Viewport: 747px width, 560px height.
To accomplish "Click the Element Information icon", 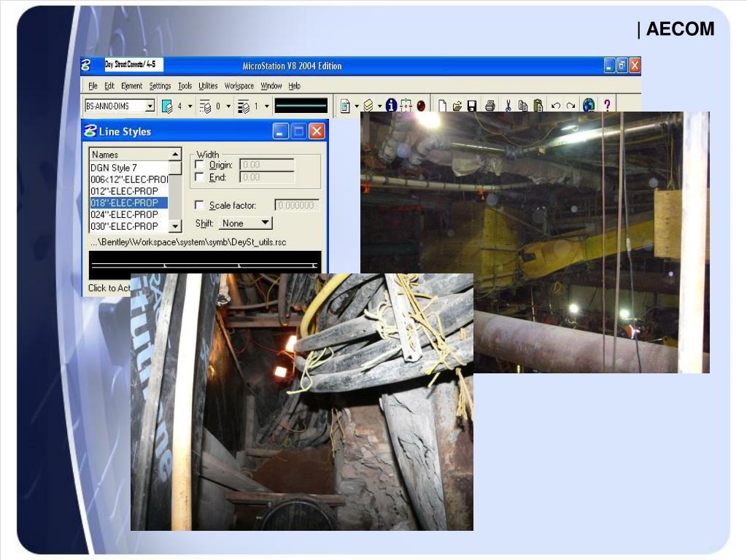I will tap(391, 105).
